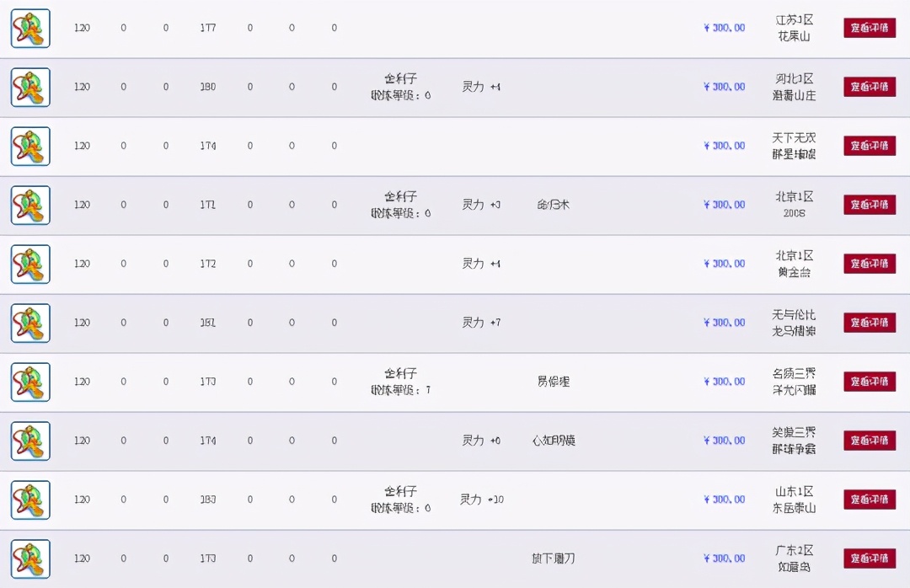Viewport: 910px width, 588px height.
Task: Click the item icon for 广东2区 如意岛
Action: pyautogui.click(x=30, y=559)
